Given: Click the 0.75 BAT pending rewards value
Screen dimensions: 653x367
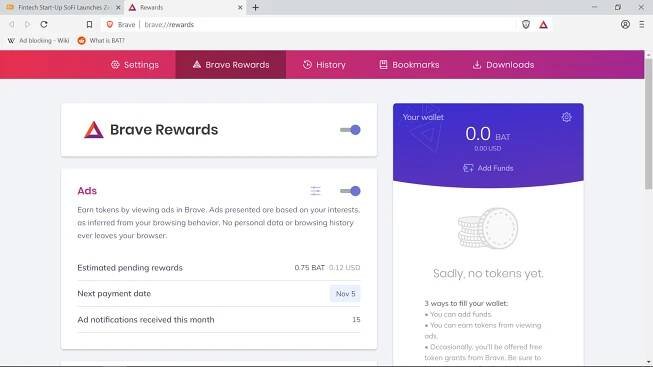Looking at the screenshot, I should tap(309, 267).
